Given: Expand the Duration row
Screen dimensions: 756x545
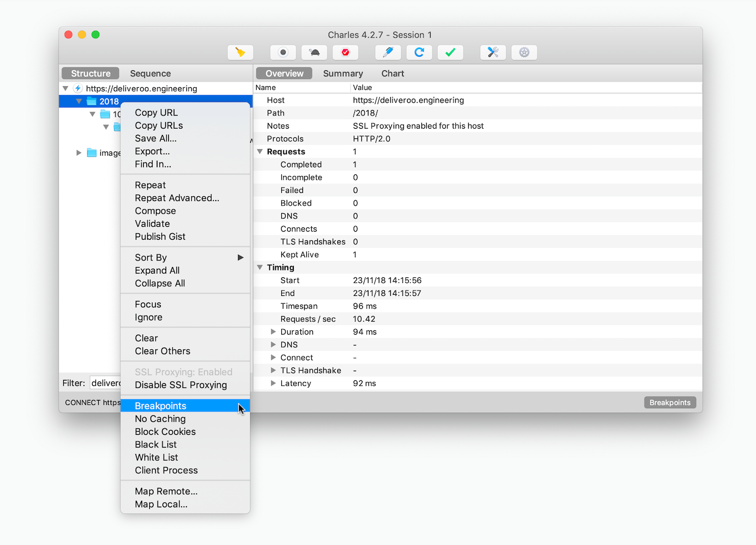Looking at the screenshot, I should (x=273, y=332).
